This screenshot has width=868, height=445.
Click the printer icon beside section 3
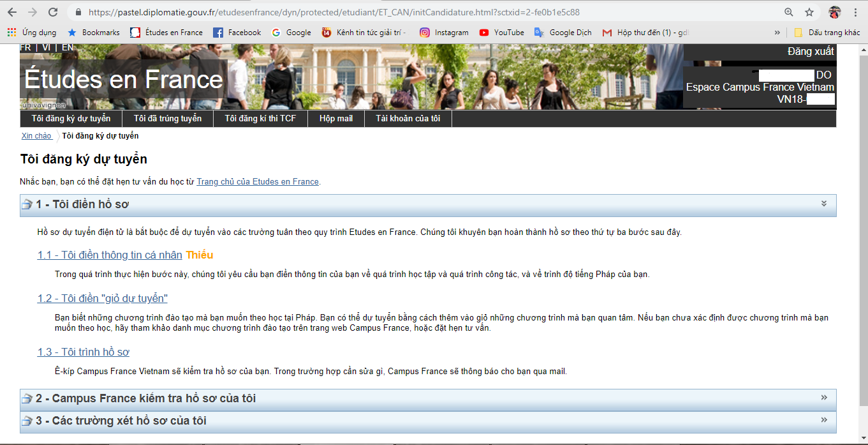[x=27, y=421]
